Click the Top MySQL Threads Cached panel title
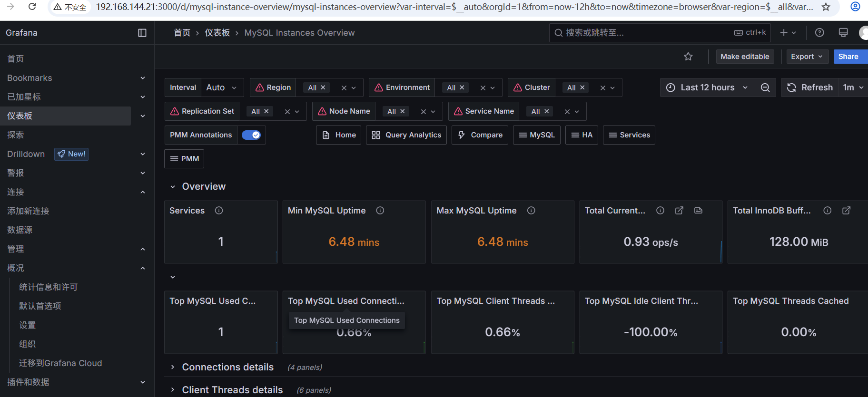This screenshot has width=868, height=397. (x=790, y=301)
